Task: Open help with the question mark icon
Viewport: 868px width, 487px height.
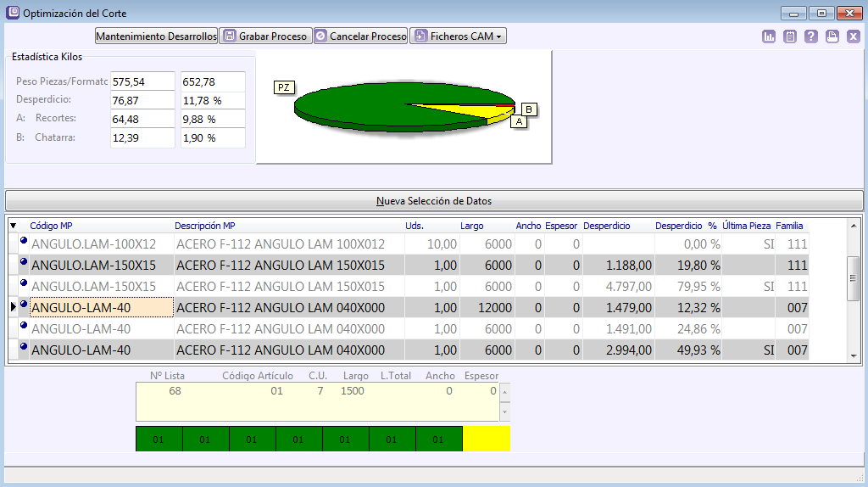Action: (811, 36)
